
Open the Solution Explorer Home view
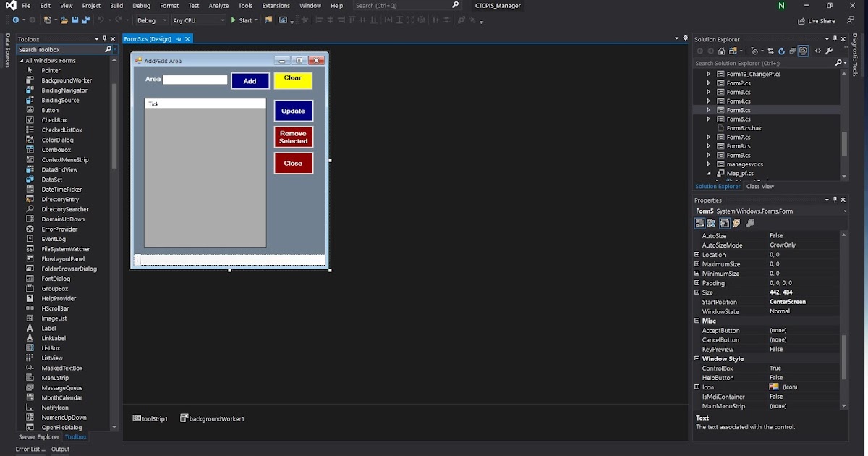coord(722,51)
